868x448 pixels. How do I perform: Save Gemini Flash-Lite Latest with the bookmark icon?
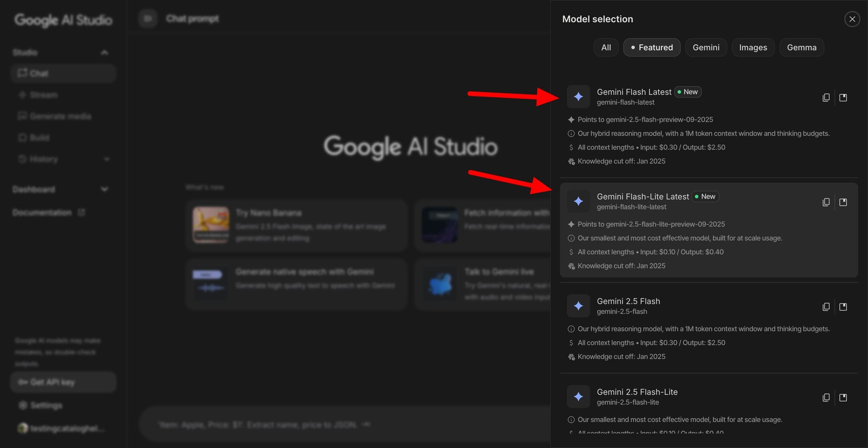point(843,202)
